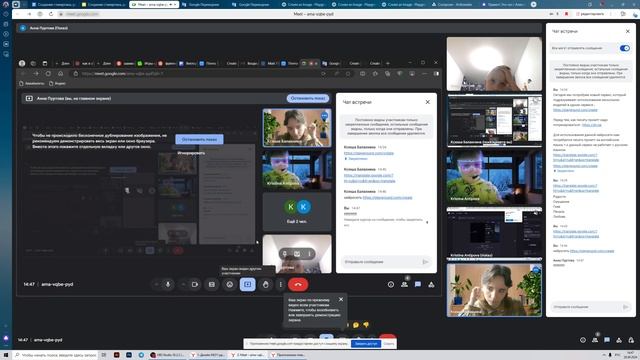Toggle 'allow sending messages' switch in outer chat
The height and width of the screenshot is (360, 640).
(x=624, y=48)
